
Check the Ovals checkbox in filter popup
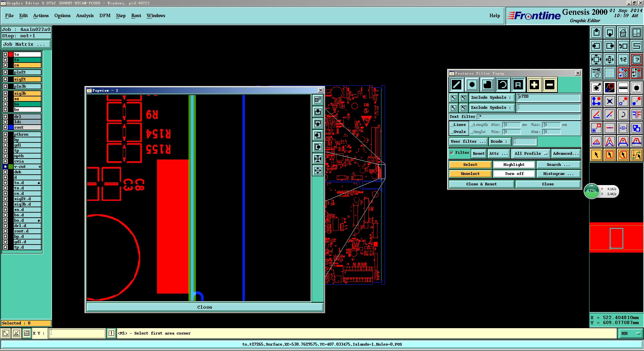[x=452, y=132]
